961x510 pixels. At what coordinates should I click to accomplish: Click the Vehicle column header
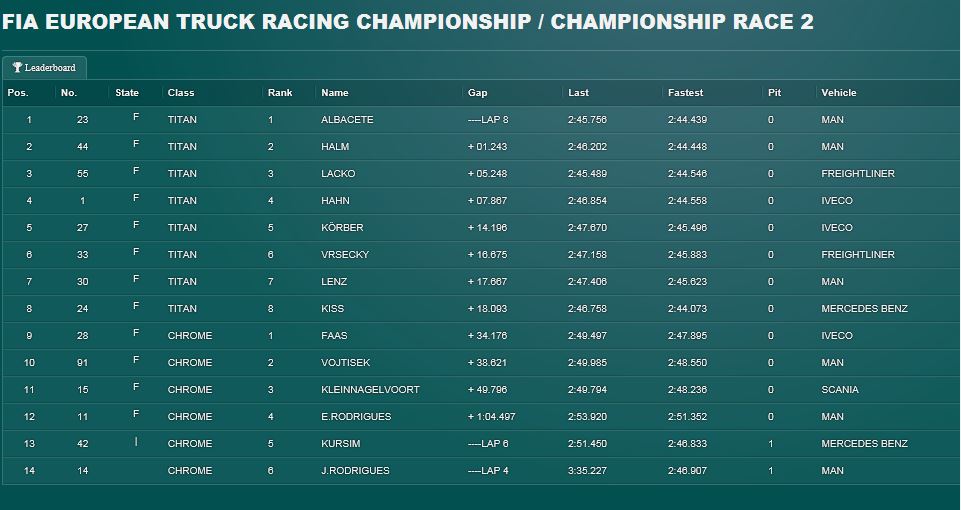pyautogui.click(x=838, y=93)
